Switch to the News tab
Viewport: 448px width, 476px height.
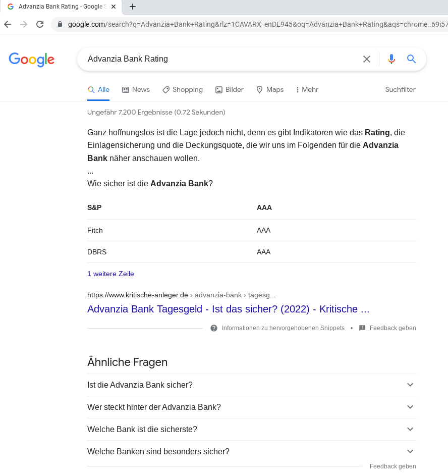click(x=136, y=90)
